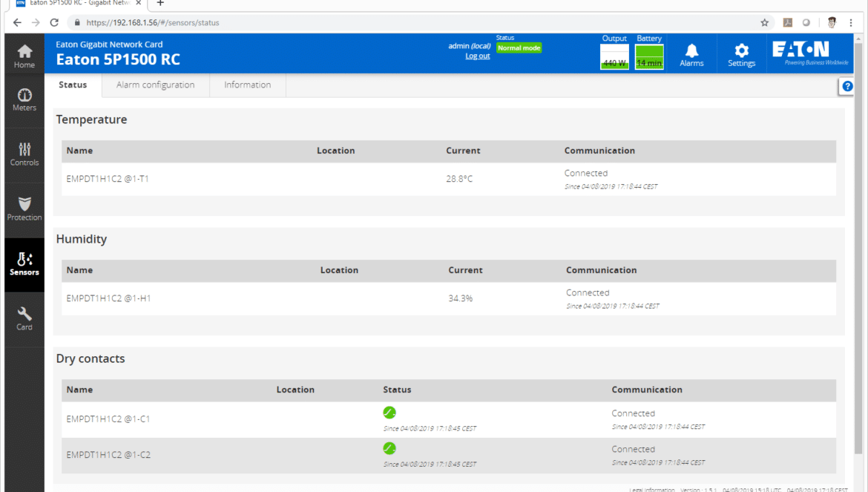Click the Battery 14 min gauge
The image size is (868, 492).
pos(649,56)
